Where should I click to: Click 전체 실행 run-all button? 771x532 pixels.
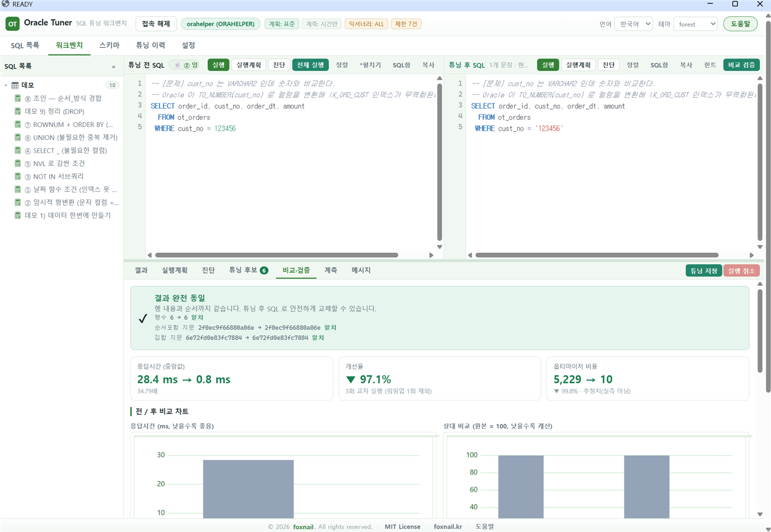[310, 65]
